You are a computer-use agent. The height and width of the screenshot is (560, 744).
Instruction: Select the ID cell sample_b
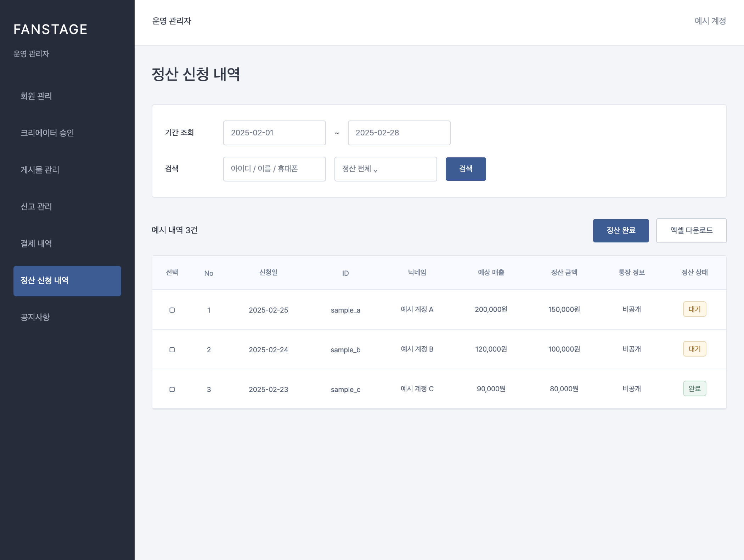click(345, 350)
